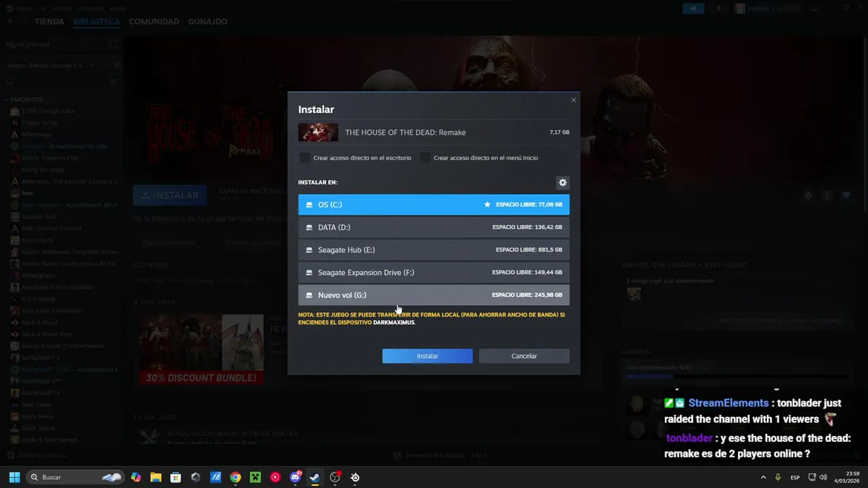Open clock and date 23:59 in tray

coord(847,477)
